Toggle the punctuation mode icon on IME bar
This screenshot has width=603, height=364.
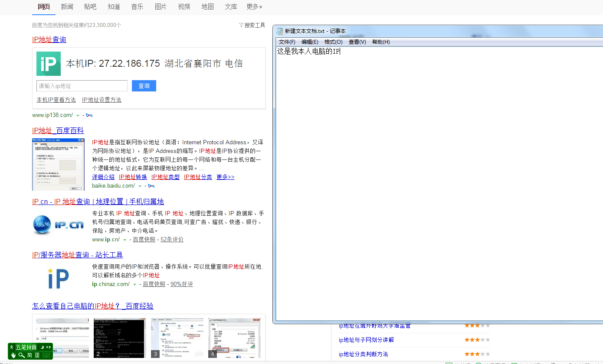49,348
